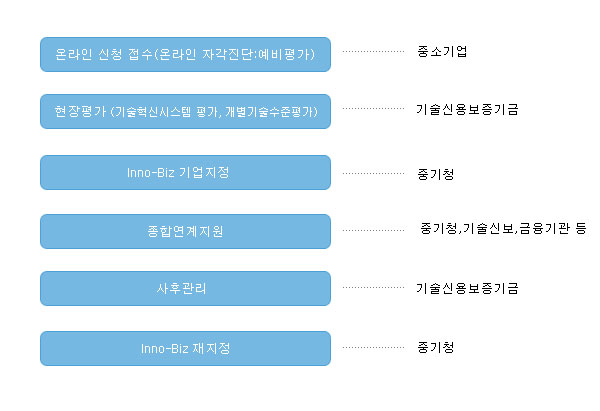Select the 종합연계지원 step box

(x=185, y=232)
